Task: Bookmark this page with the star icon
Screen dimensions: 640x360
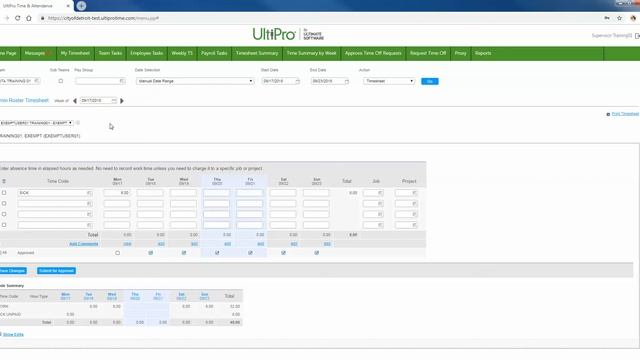Action: click(620, 18)
